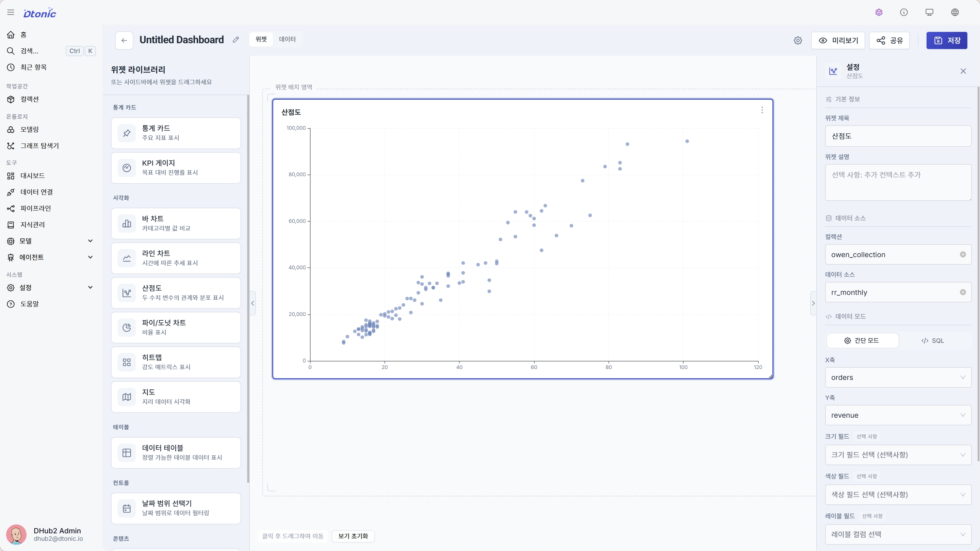Screen dimensions: 980x551
Task: Edit dashboard title with pencil icon
Action: (236, 39)
